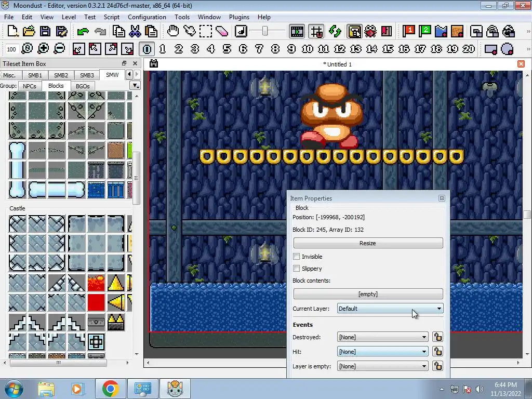Click the Resize button in Item Properties

[x=368, y=243]
